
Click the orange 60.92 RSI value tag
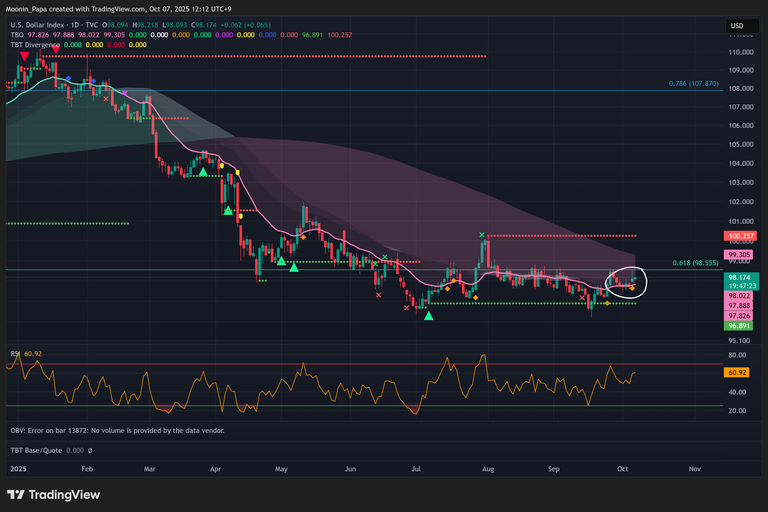pos(739,372)
